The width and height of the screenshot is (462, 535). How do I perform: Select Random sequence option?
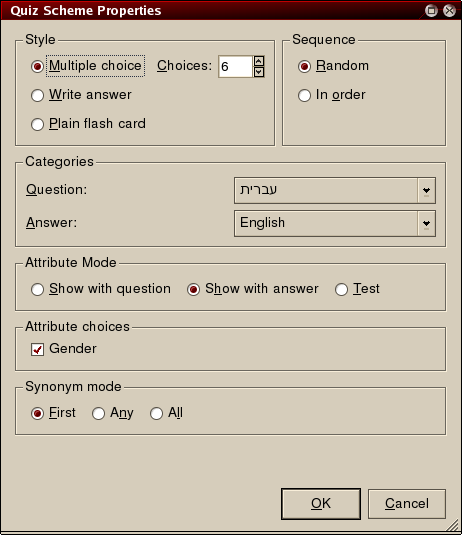pos(304,66)
